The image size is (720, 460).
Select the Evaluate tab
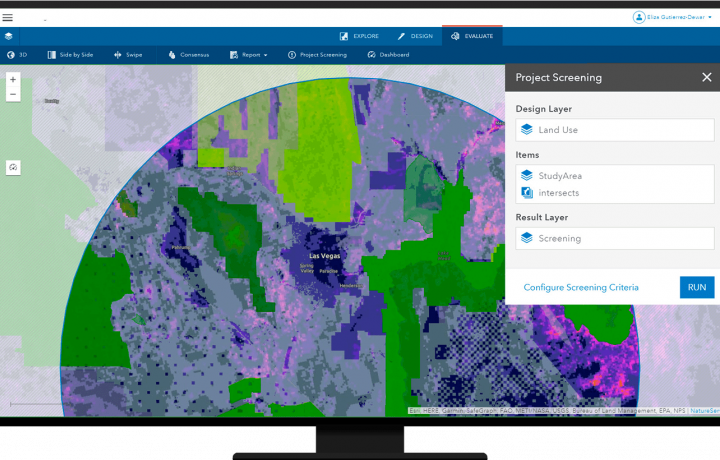[472, 36]
